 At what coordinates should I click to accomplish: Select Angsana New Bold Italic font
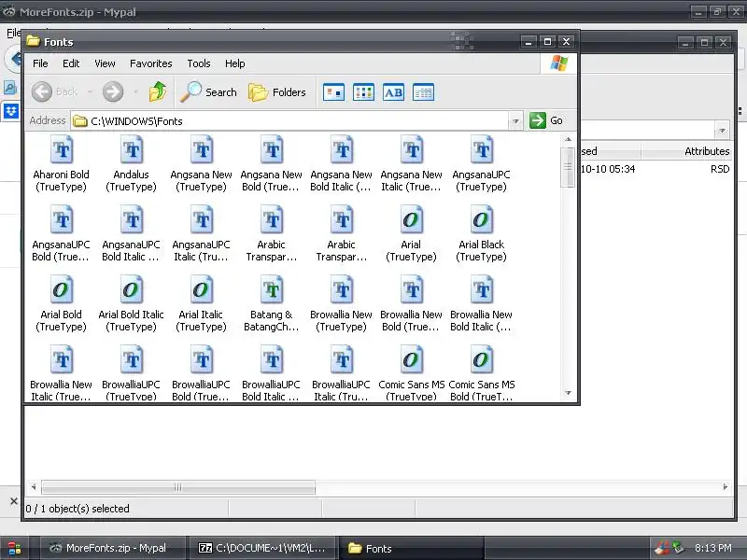(342, 149)
